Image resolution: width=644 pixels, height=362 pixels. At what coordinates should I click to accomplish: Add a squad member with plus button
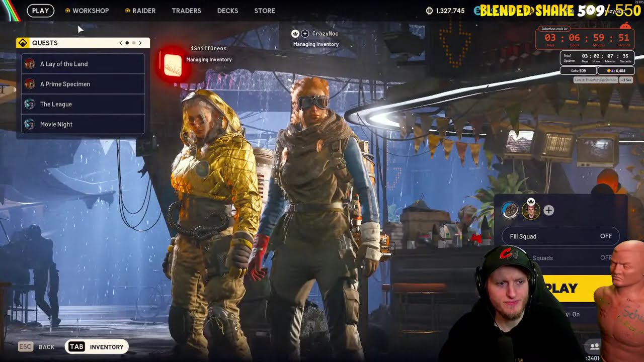(549, 211)
